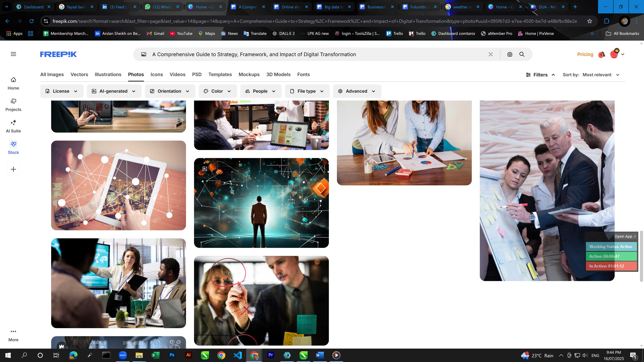The height and width of the screenshot is (362, 644).
Task: Expand the People filter dropdown
Action: coord(261,91)
